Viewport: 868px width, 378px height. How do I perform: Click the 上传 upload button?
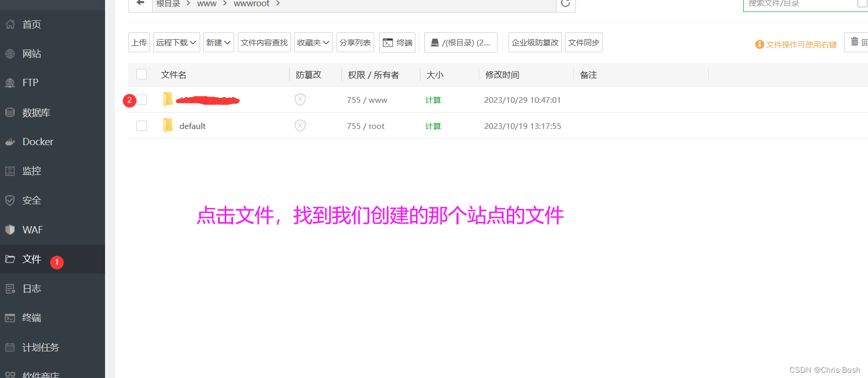(139, 42)
